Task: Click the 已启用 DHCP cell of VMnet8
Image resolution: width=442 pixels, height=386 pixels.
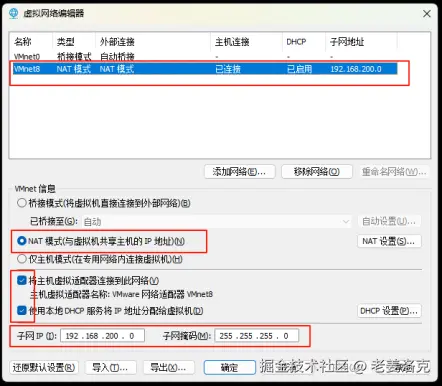Action: click(x=299, y=69)
